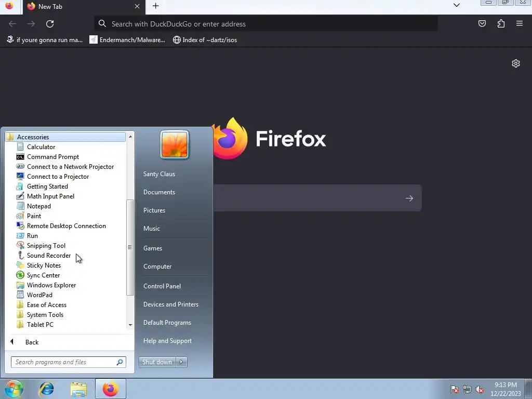Viewport: 532px width, 399px height.
Task: Focus the Firefox address bar
Action: click(265, 24)
